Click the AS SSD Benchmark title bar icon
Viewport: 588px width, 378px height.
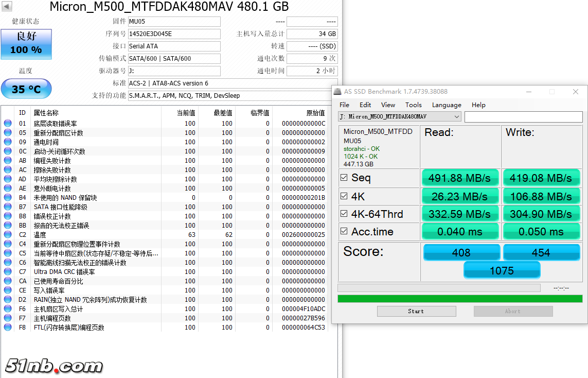click(x=337, y=92)
